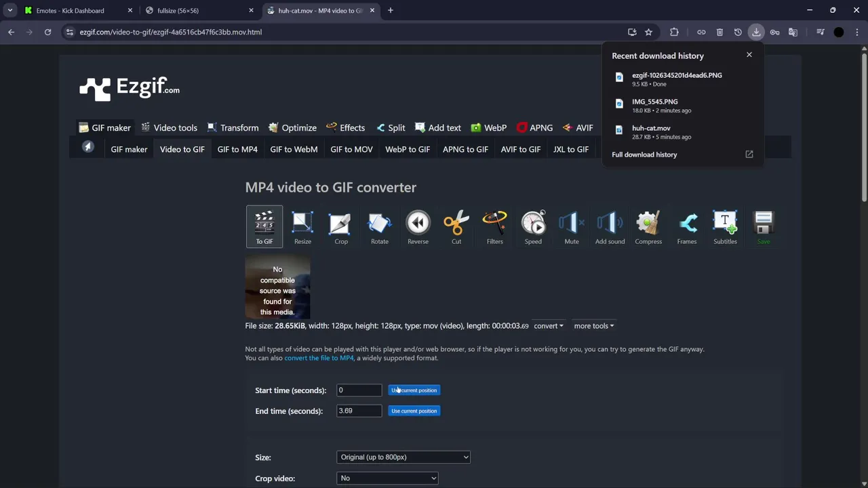Click convert the file to MP4 link
Screen dimensions: 868x488
[319, 358]
